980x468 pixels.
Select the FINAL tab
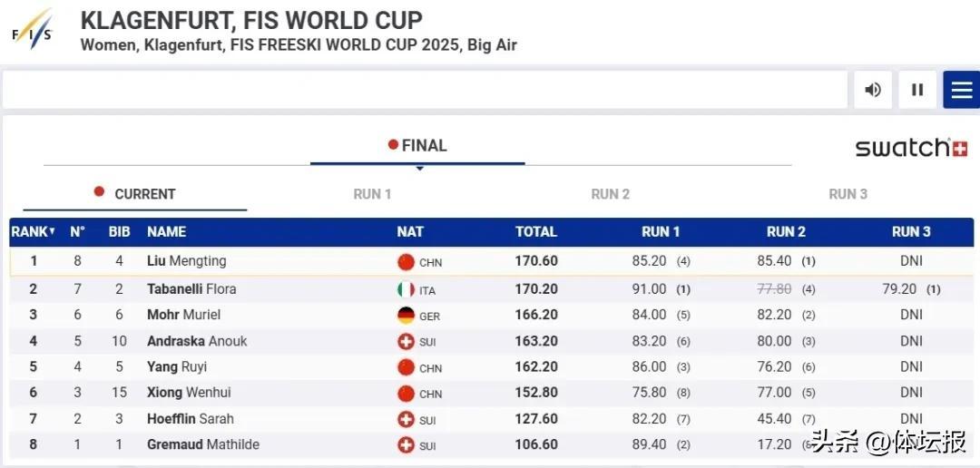[x=417, y=146]
